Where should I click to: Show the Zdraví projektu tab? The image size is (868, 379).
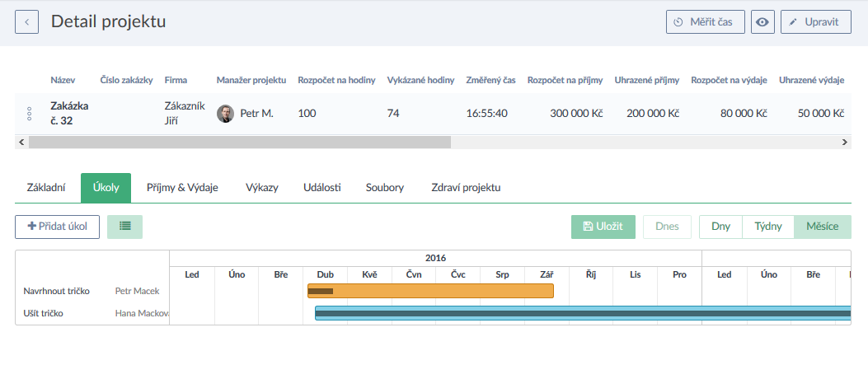pos(466,188)
